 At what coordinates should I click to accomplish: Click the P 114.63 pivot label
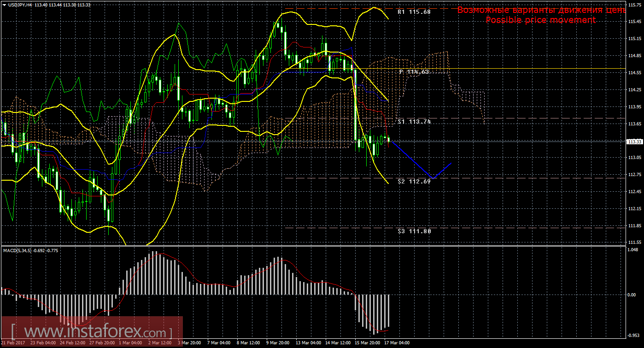pyautogui.click(x=414, y=72)
